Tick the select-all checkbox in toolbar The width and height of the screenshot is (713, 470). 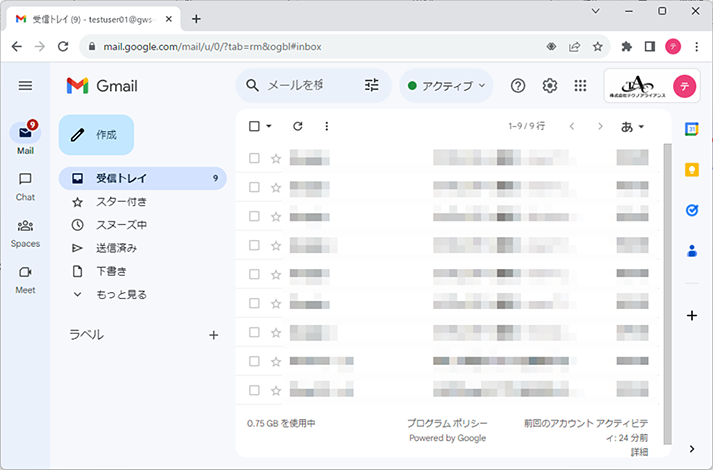254,126
